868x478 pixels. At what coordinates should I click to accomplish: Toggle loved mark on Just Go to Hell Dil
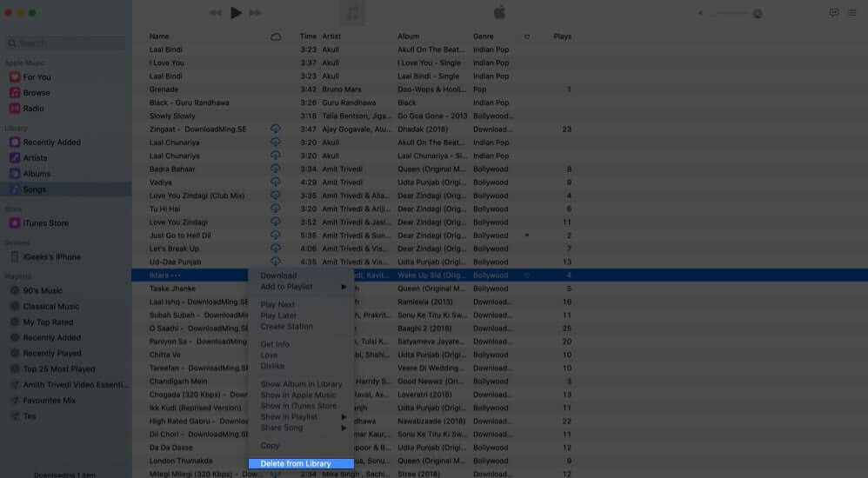pyautogui.click(x=526, y=236)
